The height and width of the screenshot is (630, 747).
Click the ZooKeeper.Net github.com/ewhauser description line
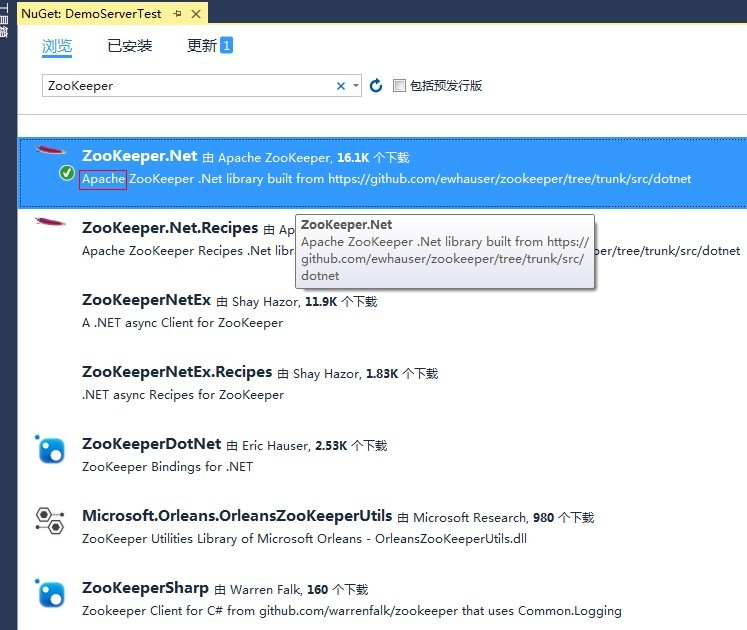(x=386, y=179)
